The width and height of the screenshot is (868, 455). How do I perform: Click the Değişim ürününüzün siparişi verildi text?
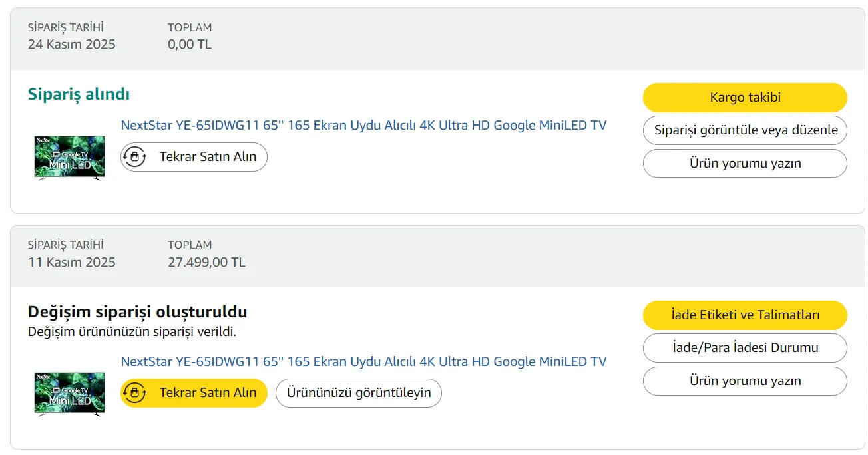tap(132, 331)
